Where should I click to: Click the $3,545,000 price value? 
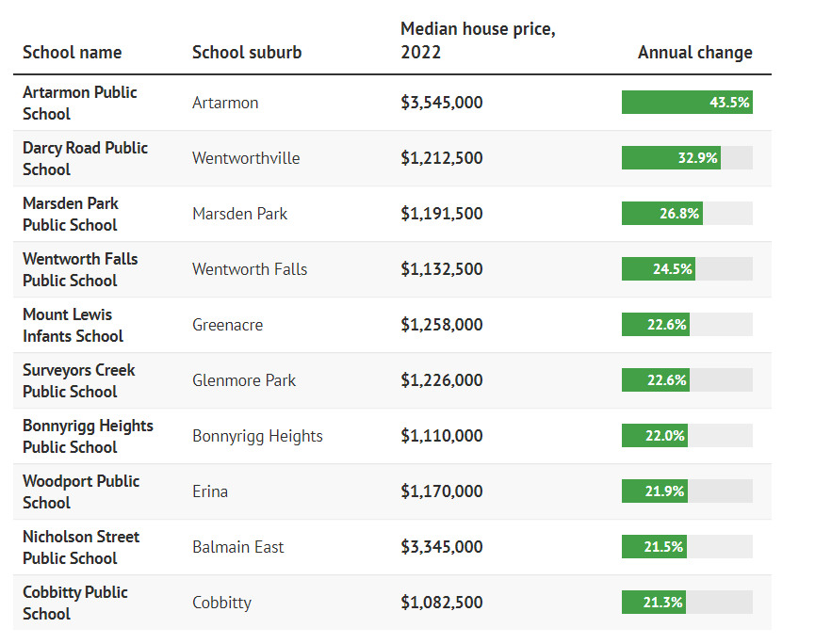pyautogui.click(x=441, y=103)
